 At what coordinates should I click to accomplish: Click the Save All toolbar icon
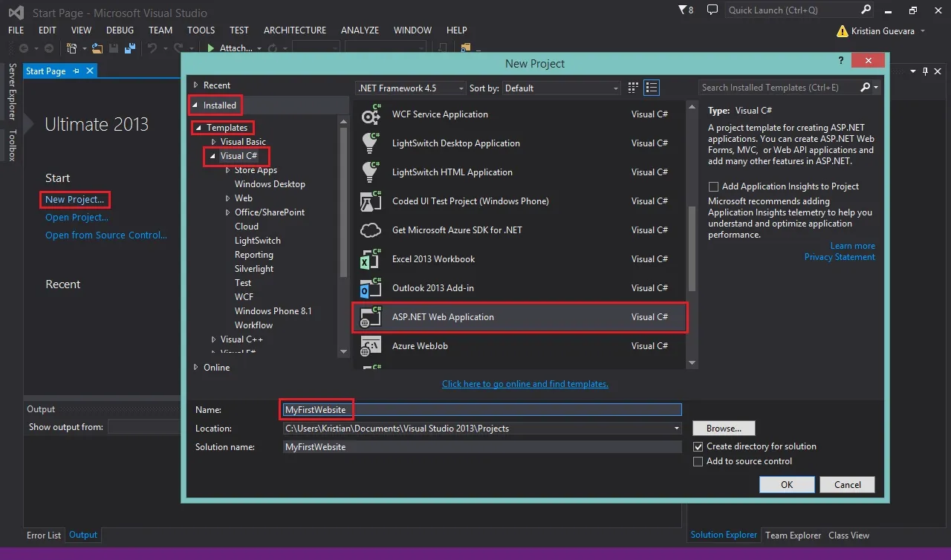coord(130,48)
